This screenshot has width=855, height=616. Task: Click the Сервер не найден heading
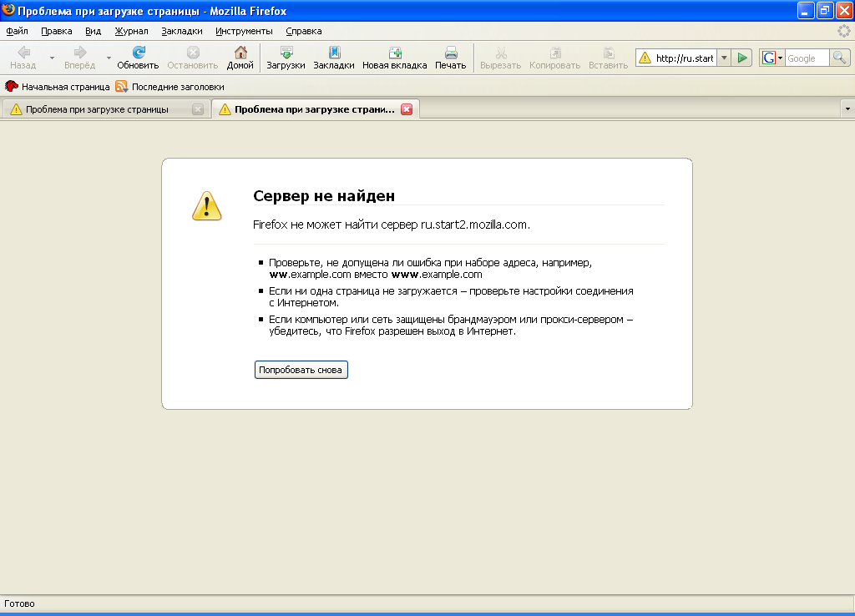[324, 195]
